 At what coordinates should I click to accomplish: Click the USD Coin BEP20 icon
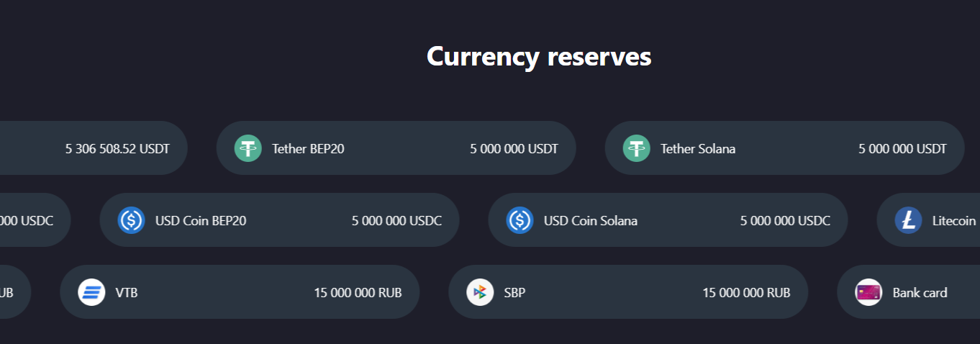(x=132, y=220)
